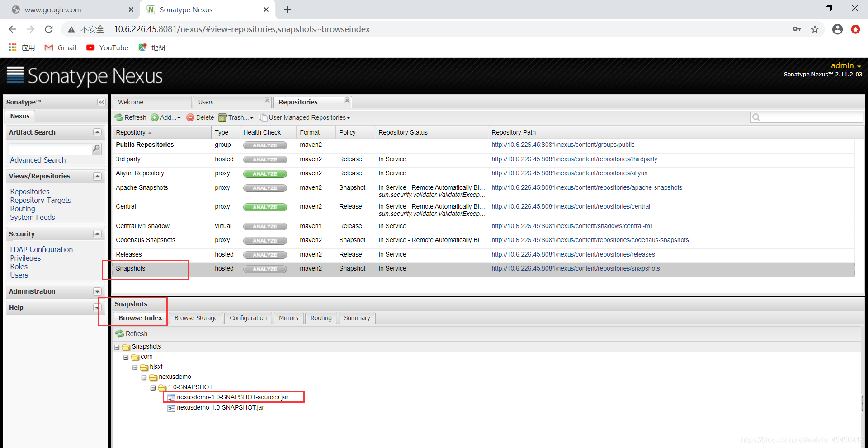Click Analyze button for Snapshots row
The height and width of the screenshot is (448, 868).
click(x=265, y=269)
